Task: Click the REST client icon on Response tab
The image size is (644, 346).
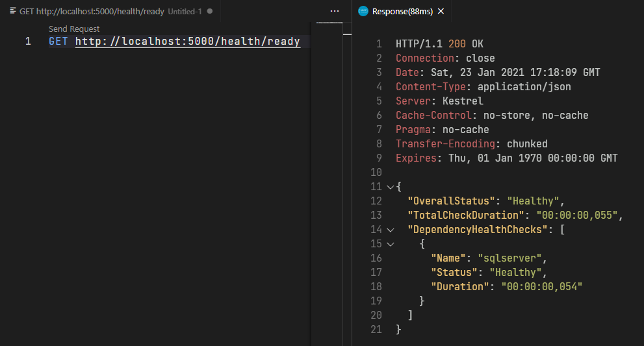Action: pos(363,11)
